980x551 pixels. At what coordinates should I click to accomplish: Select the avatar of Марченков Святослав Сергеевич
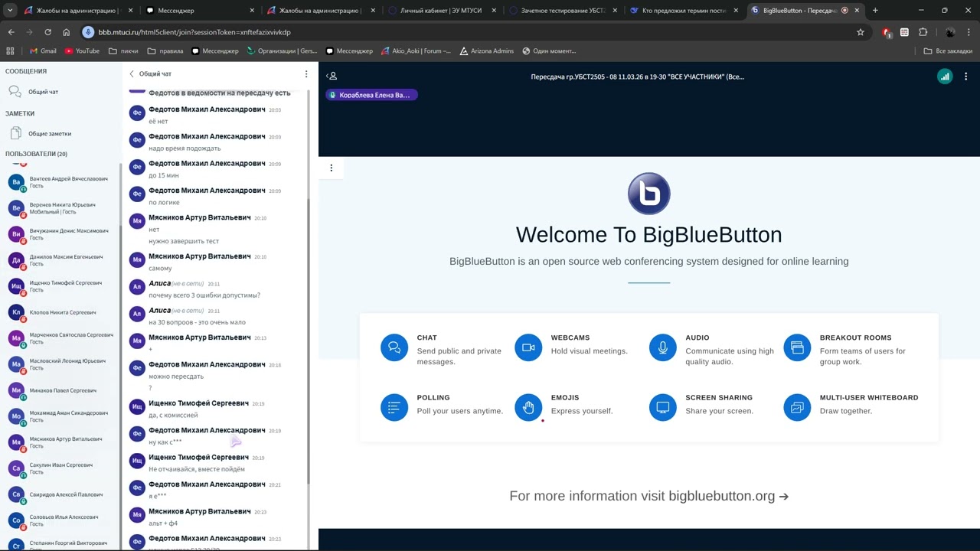point(16,338)
